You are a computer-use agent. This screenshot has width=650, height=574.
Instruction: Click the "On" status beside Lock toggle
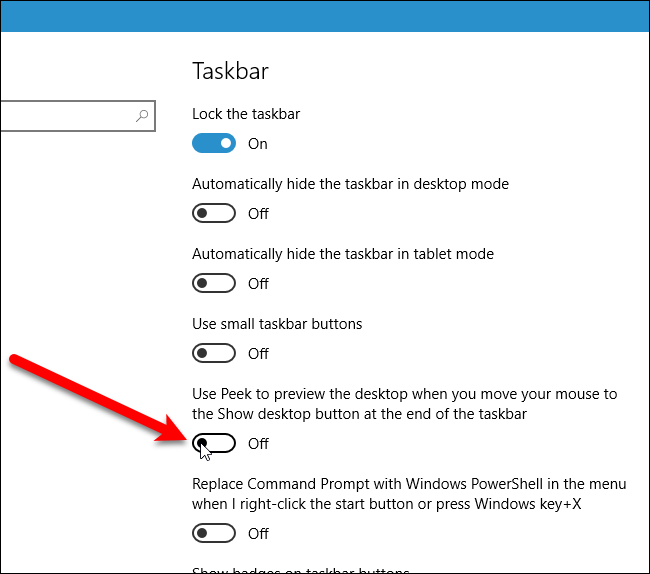258,144
